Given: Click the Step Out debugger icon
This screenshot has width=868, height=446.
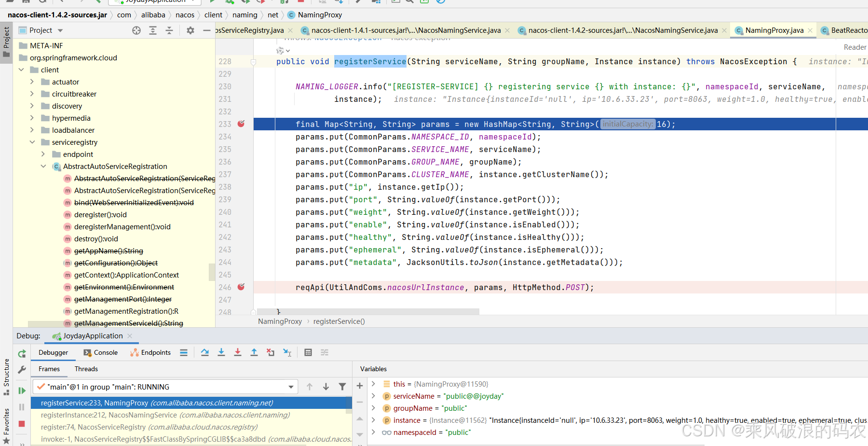Looking at the screenshot, I should 254,352.
